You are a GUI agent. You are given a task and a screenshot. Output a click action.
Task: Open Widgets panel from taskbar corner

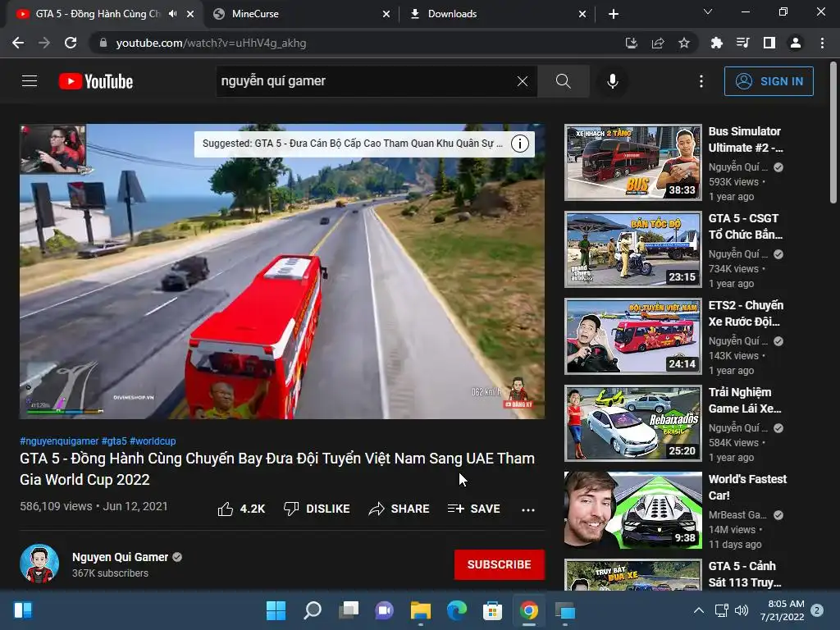pos(23,610)
